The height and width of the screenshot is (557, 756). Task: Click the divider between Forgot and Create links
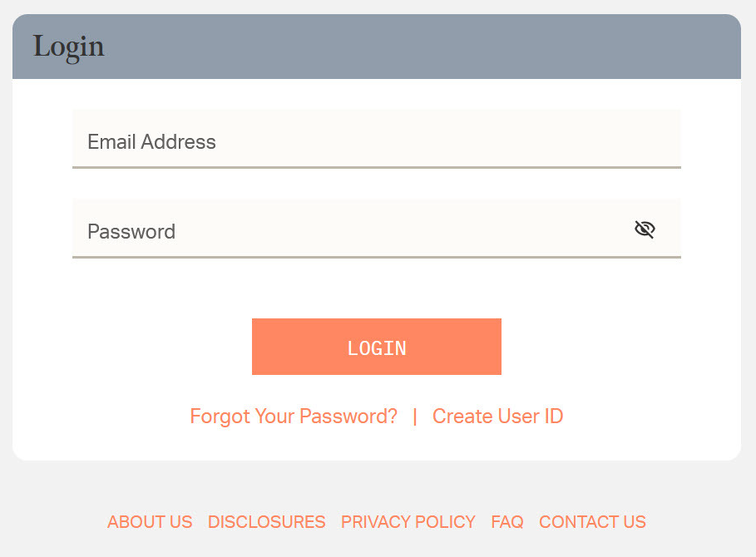point(415,416)
